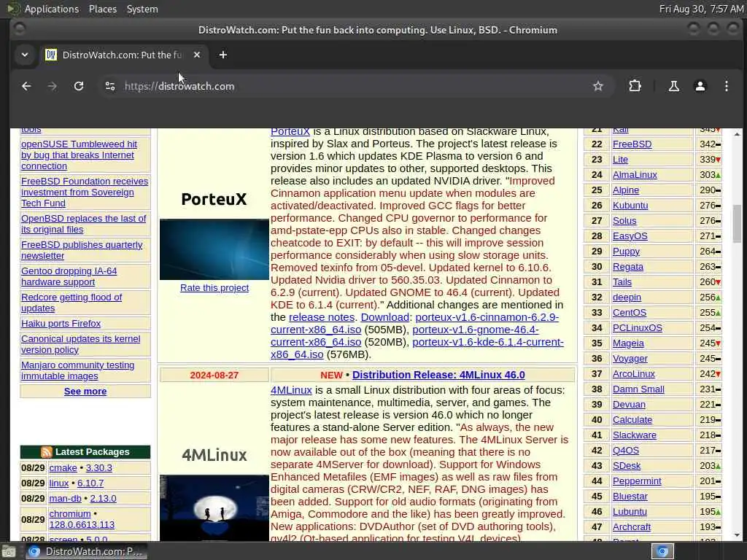Click the scrollbar down arrow
This screenshot has height=560, width=747.
coord(737,535)
